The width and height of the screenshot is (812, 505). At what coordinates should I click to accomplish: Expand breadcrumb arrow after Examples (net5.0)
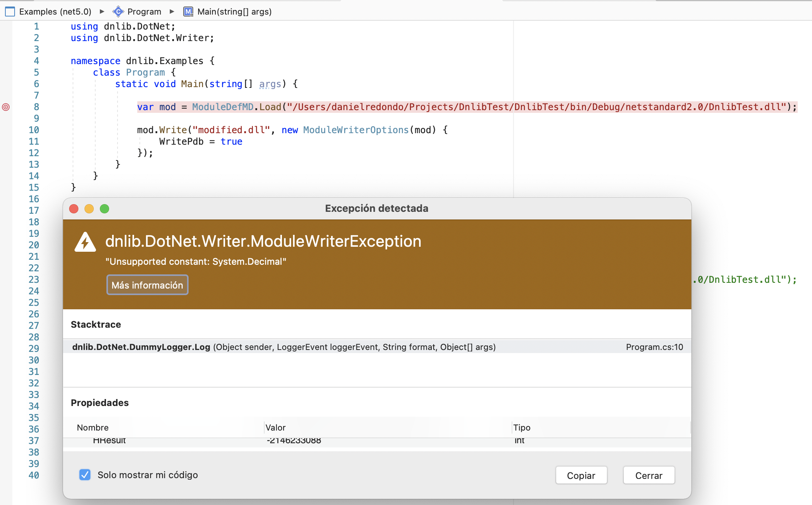102,12
